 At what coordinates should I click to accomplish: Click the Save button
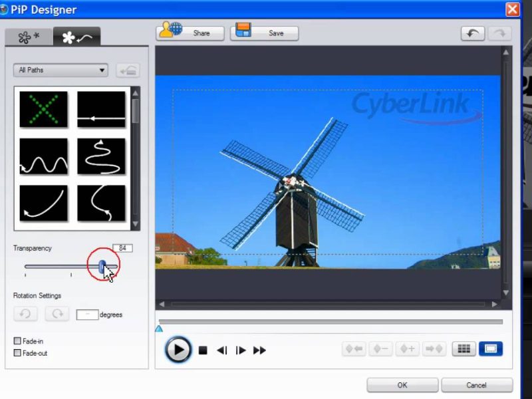(x=264, y=33)
